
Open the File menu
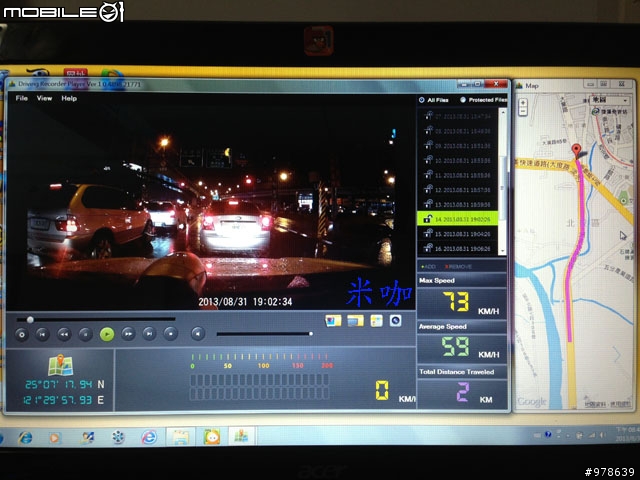pyautogui.click(x=22, y=98)
